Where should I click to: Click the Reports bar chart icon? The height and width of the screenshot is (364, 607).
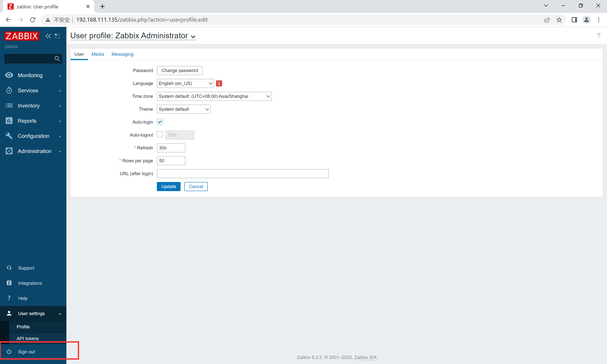point(9,121)
